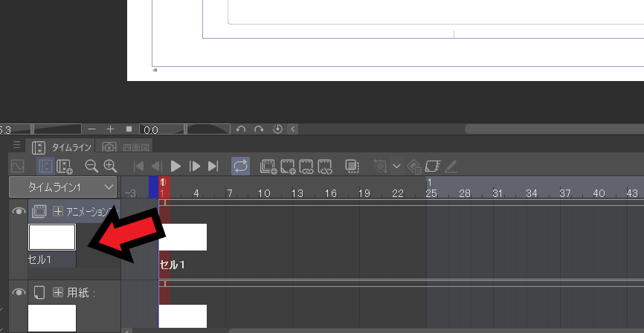Click the New Timeline icon

(x=65, y=166)
